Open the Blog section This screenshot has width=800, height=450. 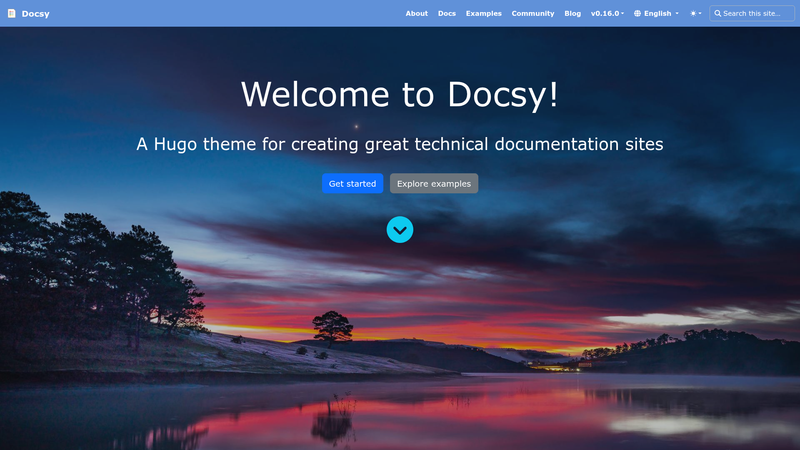572,13
